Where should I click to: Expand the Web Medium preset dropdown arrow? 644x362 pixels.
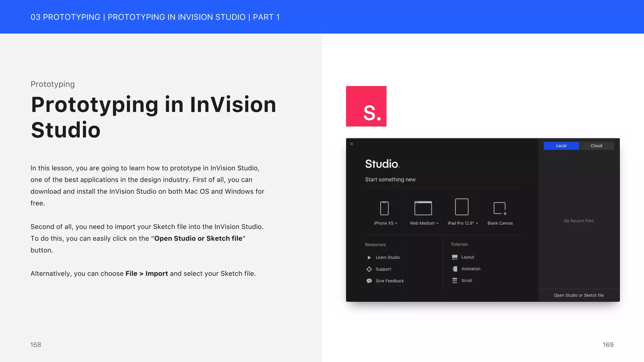[x=437, y=223]
